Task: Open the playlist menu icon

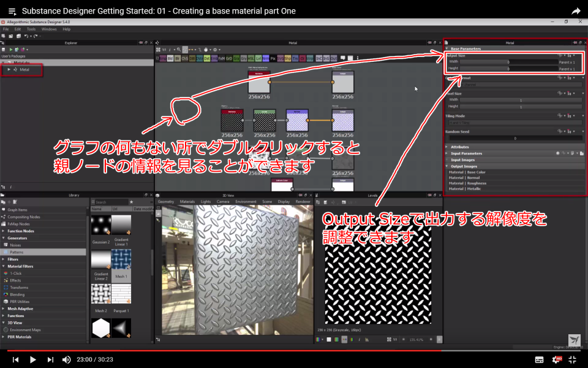Action: point(12,12)
